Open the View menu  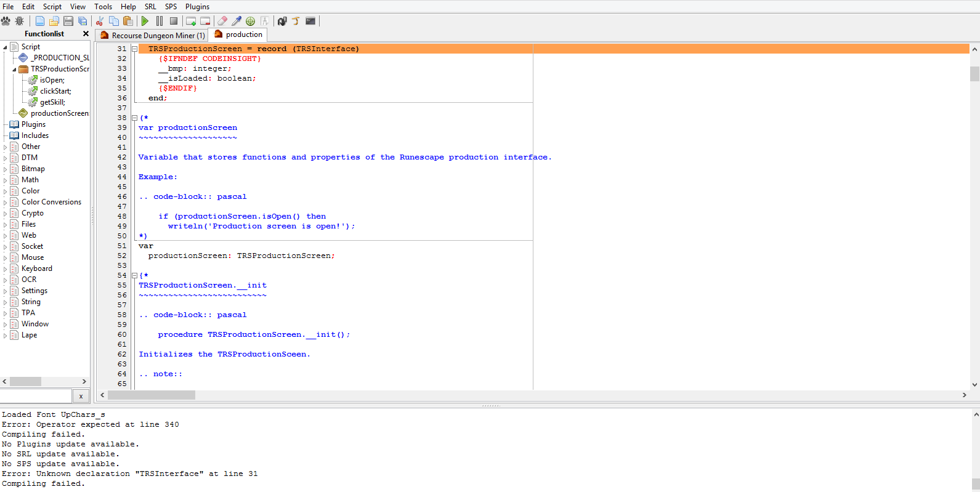pyautogui.click(x=78, y=7)
